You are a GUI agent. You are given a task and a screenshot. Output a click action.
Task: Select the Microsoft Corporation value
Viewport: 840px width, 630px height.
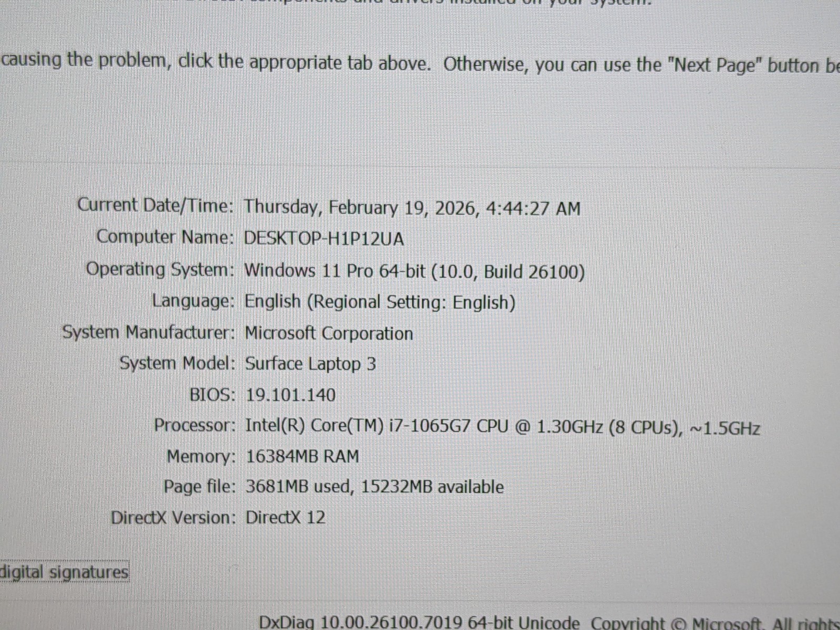329,333
